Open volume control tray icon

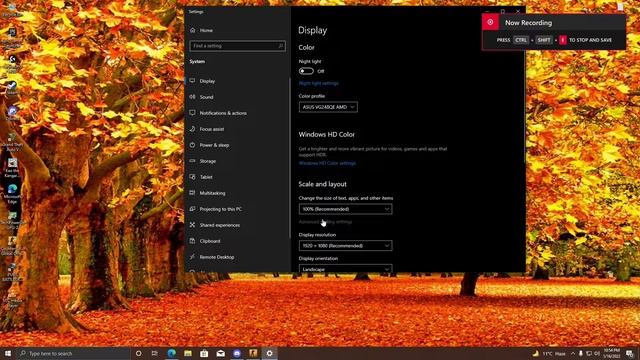(x=597, y=353)
